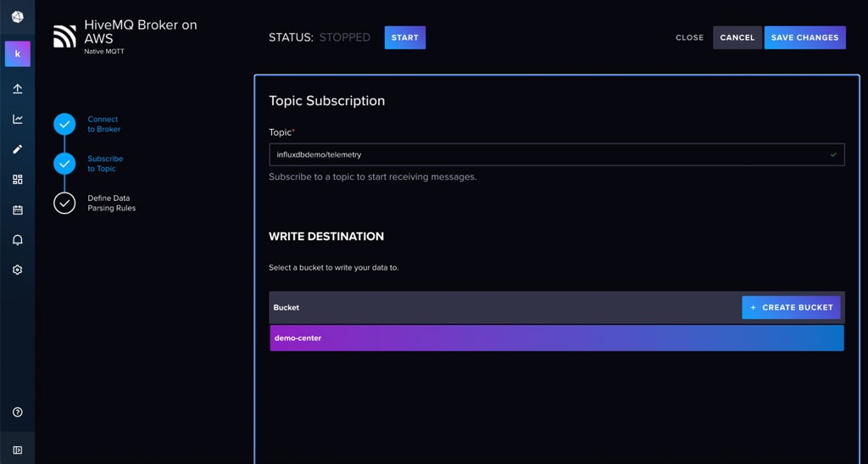Toggle the sidebar collapse icon
The height and width of the screenshot is (464, 868).
(x=18, y=450)
